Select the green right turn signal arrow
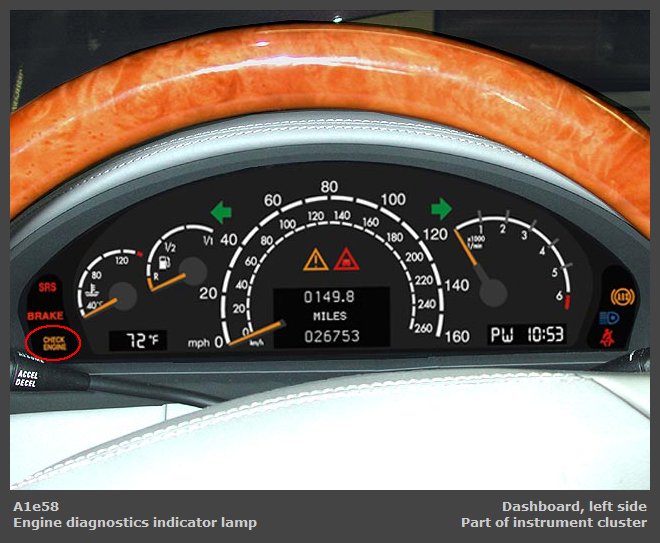 (441, 208)
